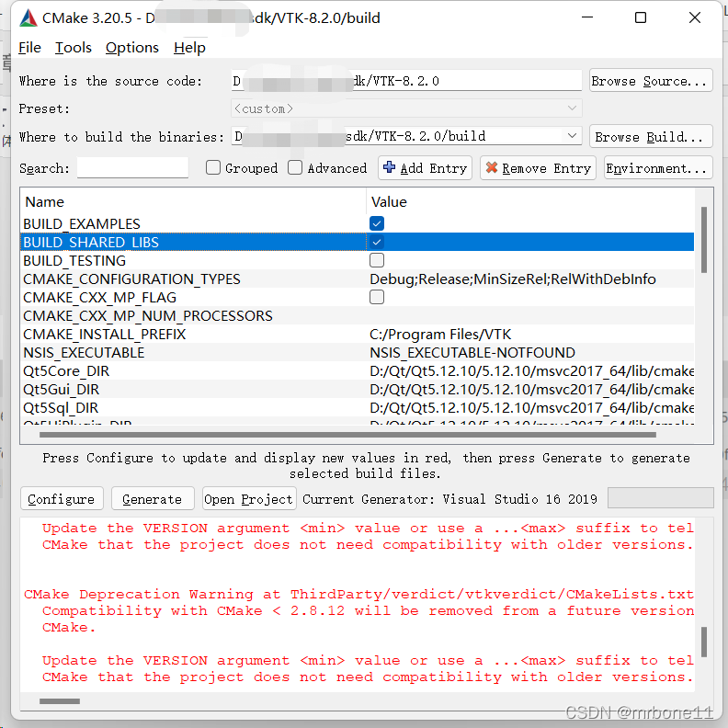The height and width of the screenshot is (728, 728).
Task: Open the Options menu
Action: coord(131,48)
